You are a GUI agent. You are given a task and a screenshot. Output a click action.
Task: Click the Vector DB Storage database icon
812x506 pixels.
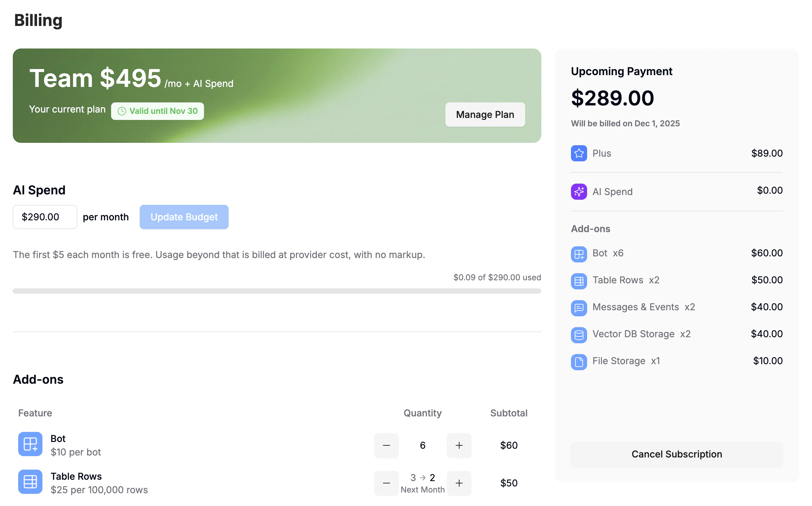579,335
